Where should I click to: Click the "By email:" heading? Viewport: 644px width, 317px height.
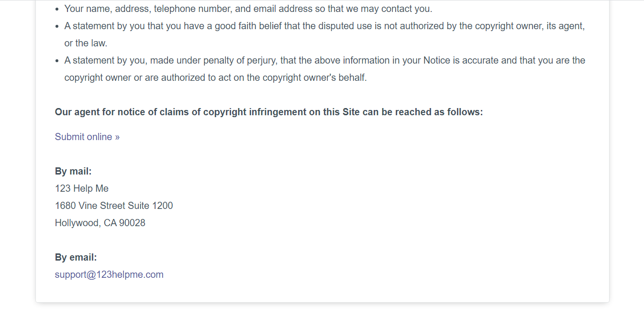[76, 257]
